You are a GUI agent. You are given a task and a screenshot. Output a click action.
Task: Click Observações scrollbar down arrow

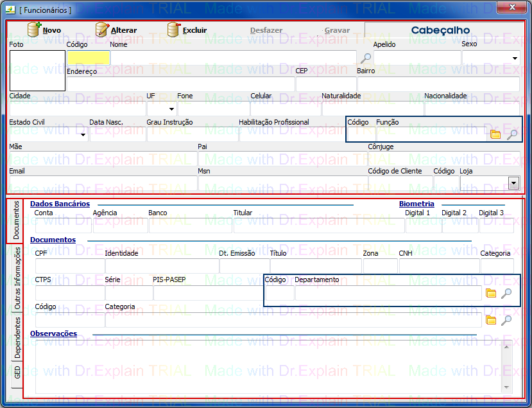[x=508, y=387]
